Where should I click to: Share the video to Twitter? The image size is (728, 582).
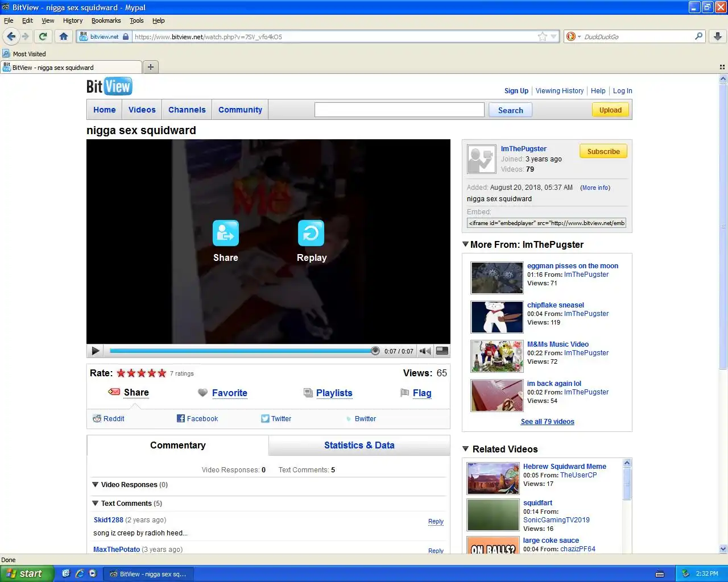[276, 419]
